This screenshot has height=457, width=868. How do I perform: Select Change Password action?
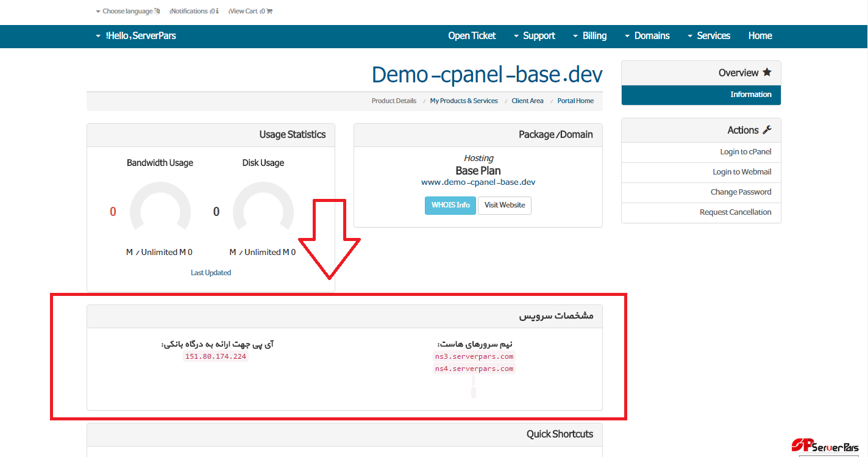point(701,192)
